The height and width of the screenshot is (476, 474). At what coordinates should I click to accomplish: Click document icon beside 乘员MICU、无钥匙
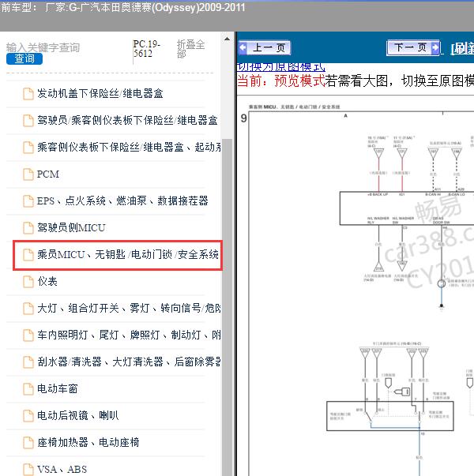28,255
